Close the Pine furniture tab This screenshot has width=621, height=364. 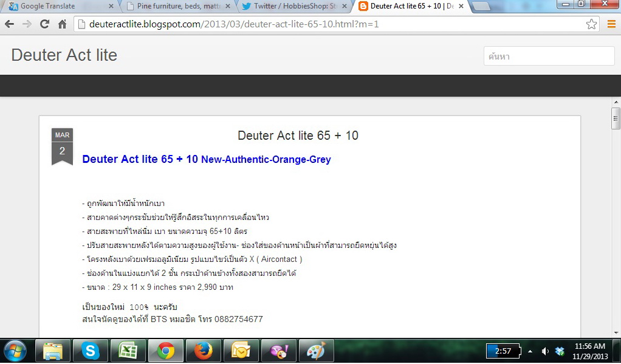point(227,6)
